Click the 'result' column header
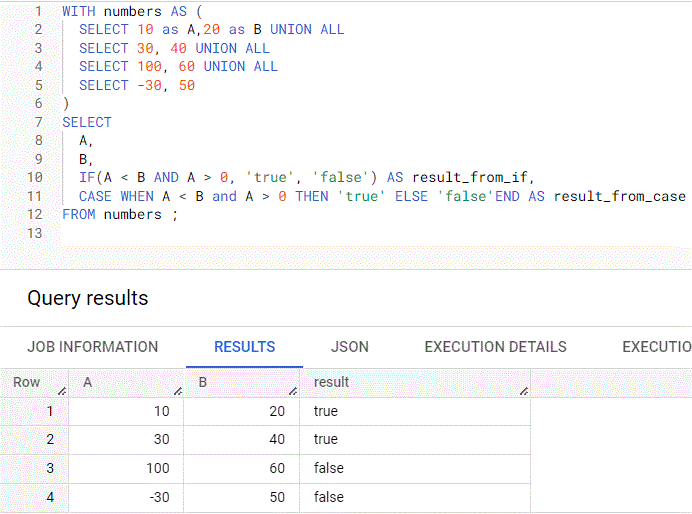The height and width of the screenshot is (514, 692). point(332,383)
